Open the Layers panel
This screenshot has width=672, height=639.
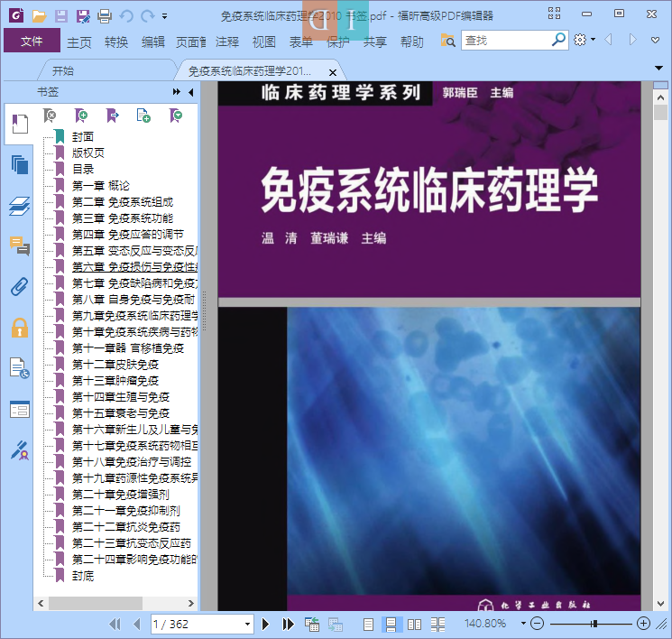point(20,207)
